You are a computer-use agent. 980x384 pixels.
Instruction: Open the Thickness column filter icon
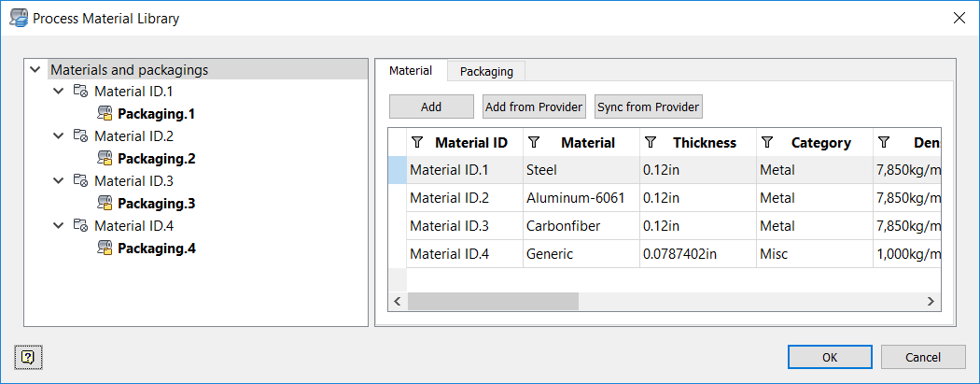(651, 142)
